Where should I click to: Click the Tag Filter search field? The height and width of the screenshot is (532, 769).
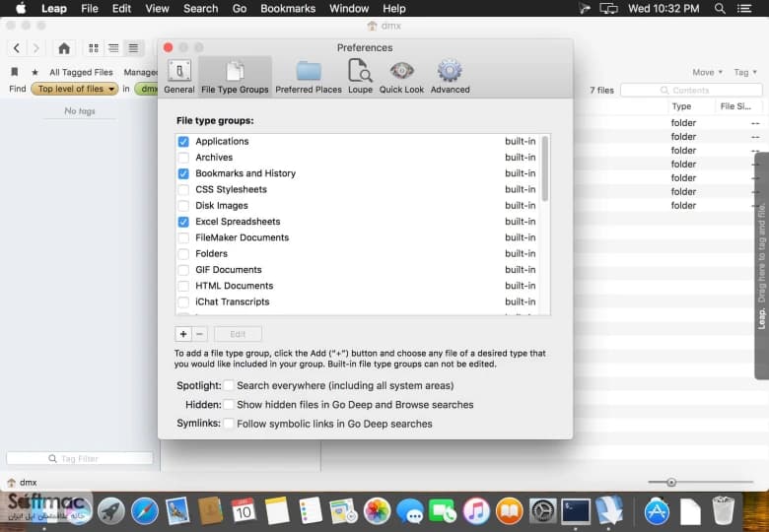pyautogui.click(x=80, y=458)
